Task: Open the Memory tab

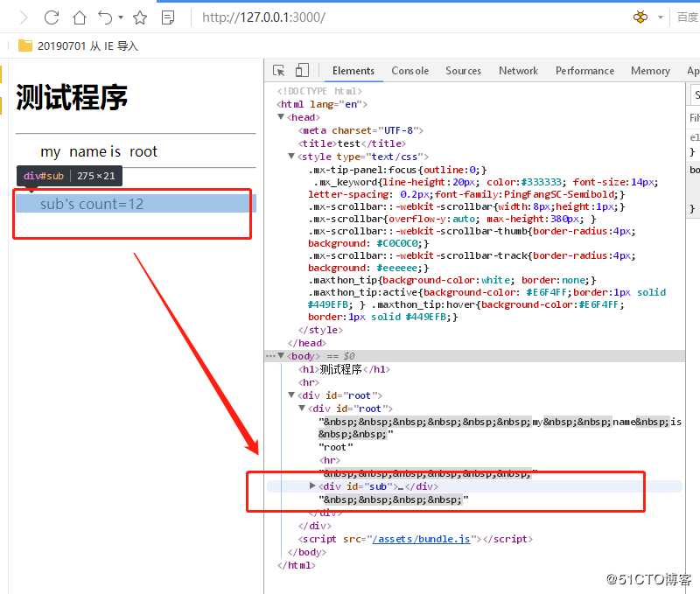Action: (x=650, y=71)
